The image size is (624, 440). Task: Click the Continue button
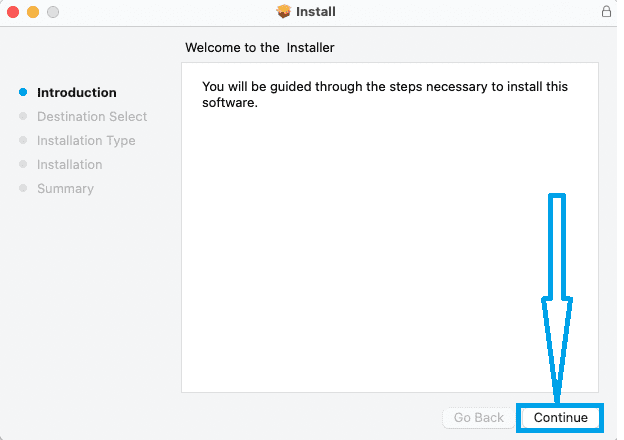tap(560, 417)
